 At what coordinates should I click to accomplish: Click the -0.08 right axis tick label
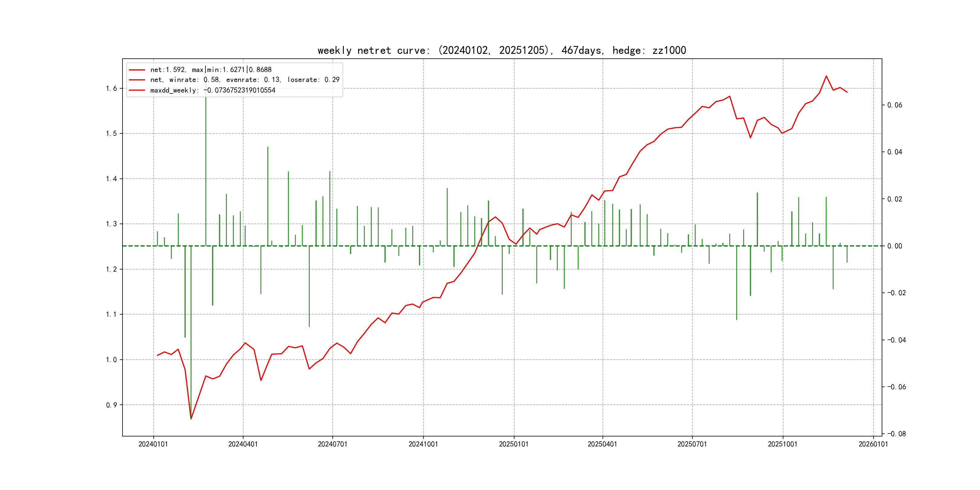pyautogui.click(x=896, y=434)
